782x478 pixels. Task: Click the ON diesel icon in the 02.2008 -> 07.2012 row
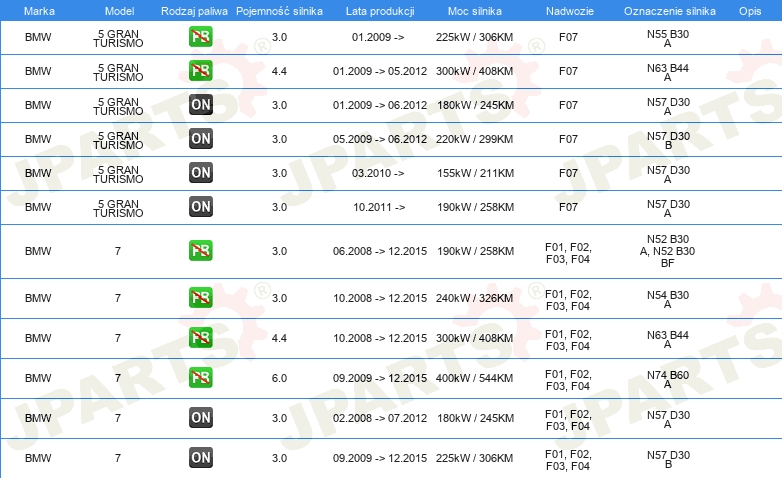[x=200, y=418]
